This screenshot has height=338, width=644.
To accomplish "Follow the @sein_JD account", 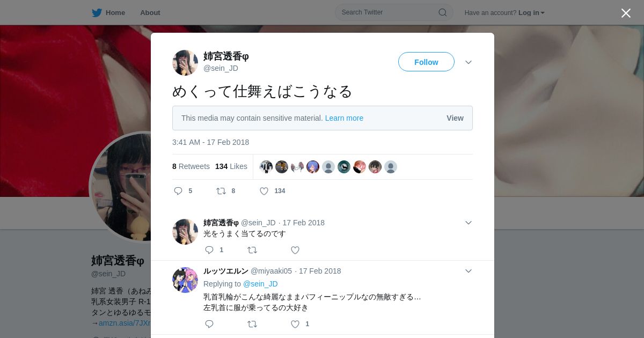I will [x=426, y=62].
